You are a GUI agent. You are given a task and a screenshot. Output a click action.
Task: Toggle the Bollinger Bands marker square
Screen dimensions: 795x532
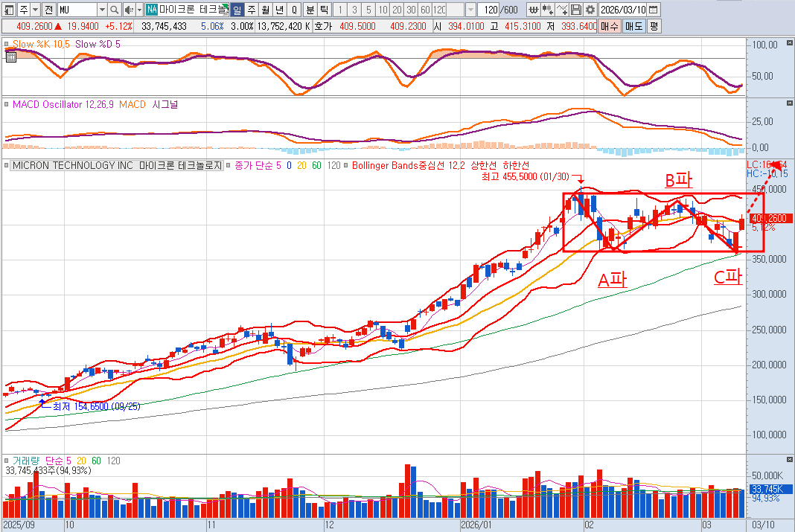pos(347,165)
